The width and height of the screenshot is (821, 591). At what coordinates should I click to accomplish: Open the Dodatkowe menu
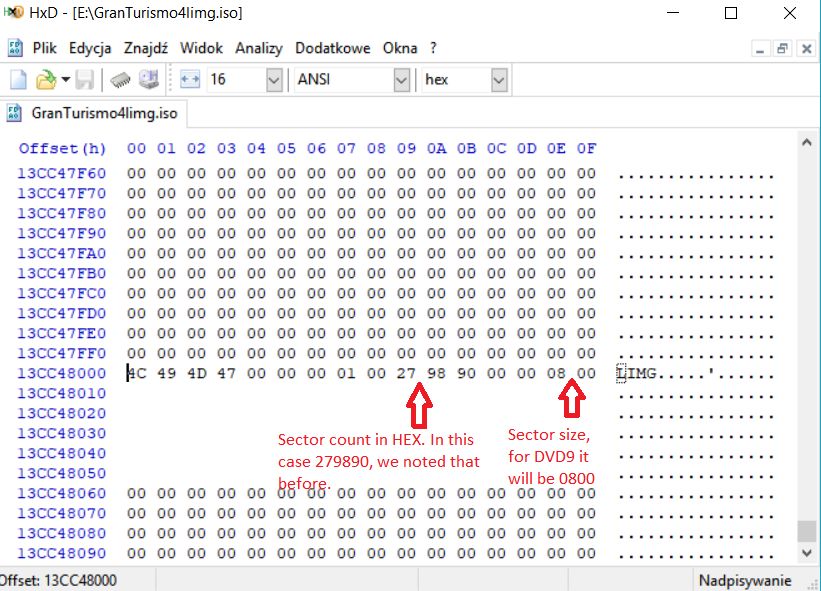[333, 48]
